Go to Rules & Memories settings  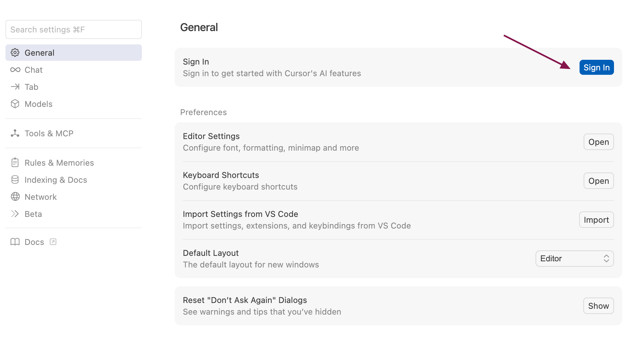click(x=59, y=163)
